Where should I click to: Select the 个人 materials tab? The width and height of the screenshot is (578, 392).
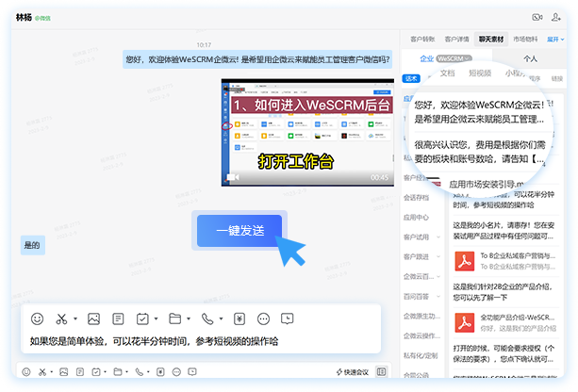pos(530,58)
